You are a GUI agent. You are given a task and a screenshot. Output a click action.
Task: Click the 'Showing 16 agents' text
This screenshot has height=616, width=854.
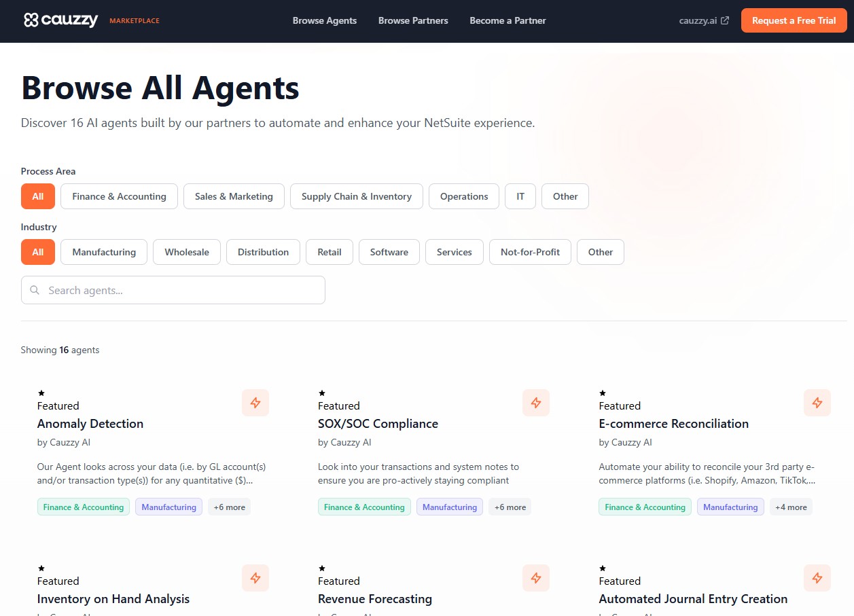coord(60,350)
